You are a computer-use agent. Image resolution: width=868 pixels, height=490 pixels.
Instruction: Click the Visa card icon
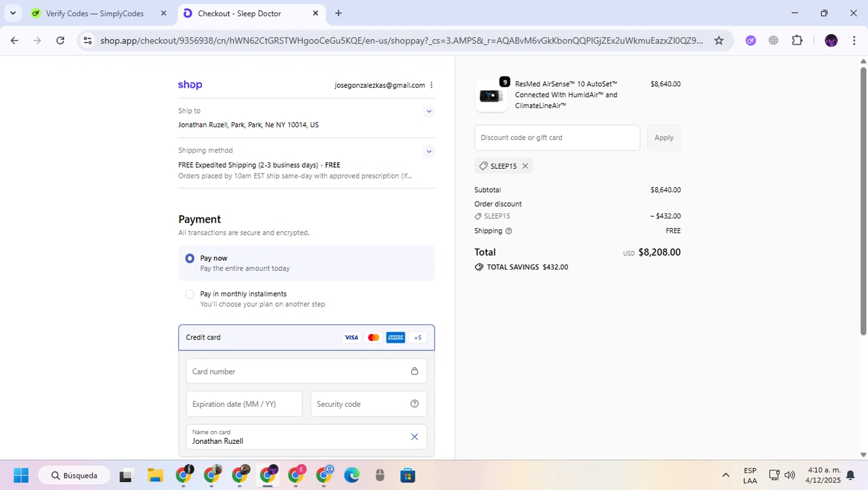[351, 337]
